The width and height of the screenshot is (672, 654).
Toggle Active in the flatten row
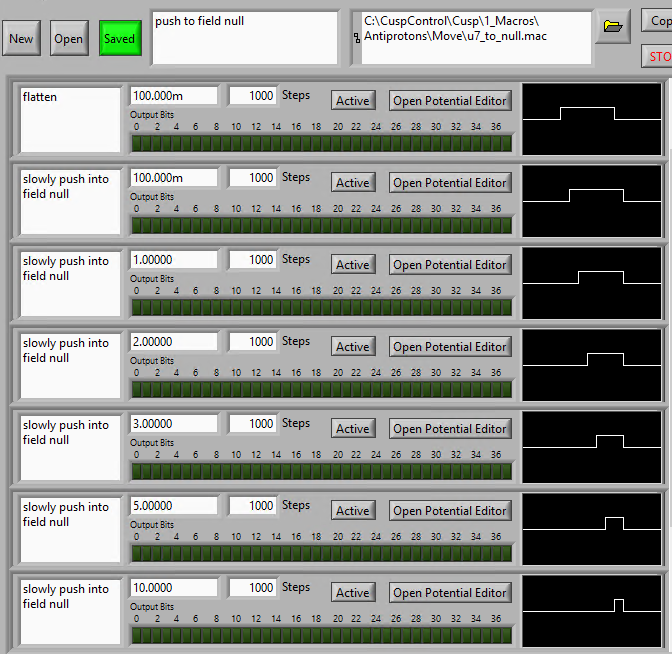point(353,101)
